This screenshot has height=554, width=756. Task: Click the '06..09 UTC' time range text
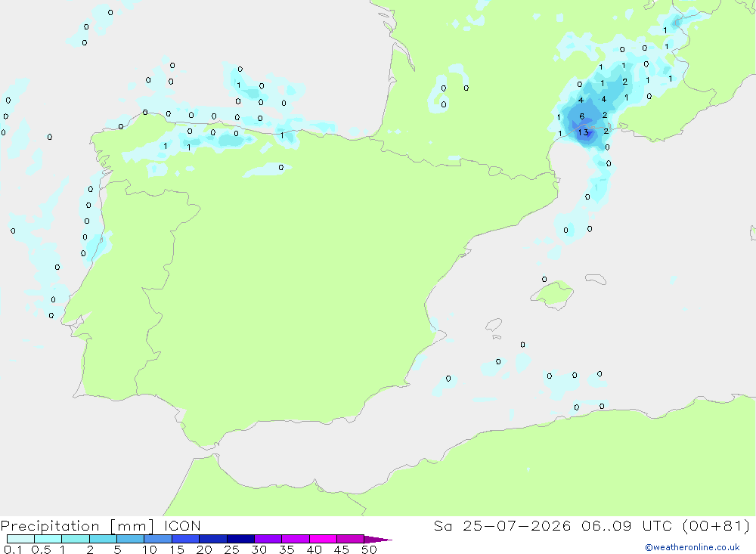(627, 526)
